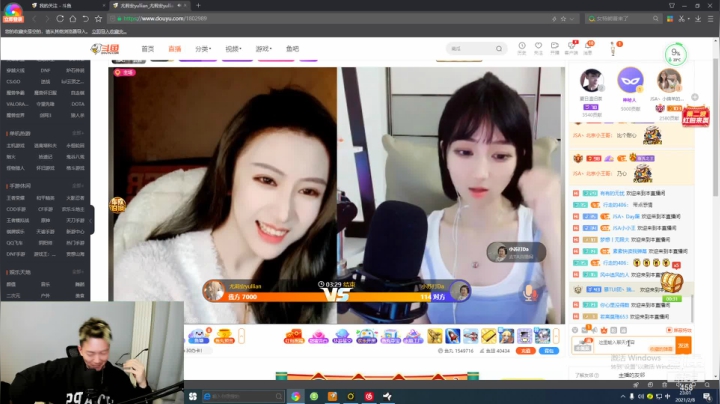Show hidden system tray icons
Viewport: 720px width, 404px height.
(x=623, y=396)
